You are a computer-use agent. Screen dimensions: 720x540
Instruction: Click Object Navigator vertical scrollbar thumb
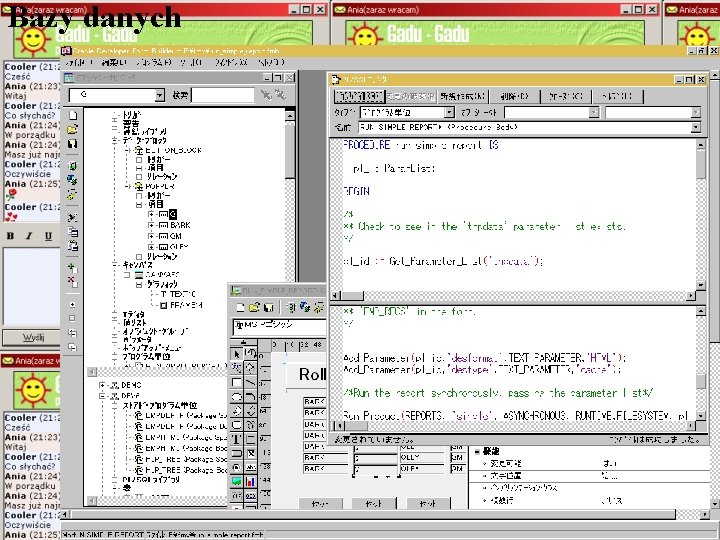point(290,150)
